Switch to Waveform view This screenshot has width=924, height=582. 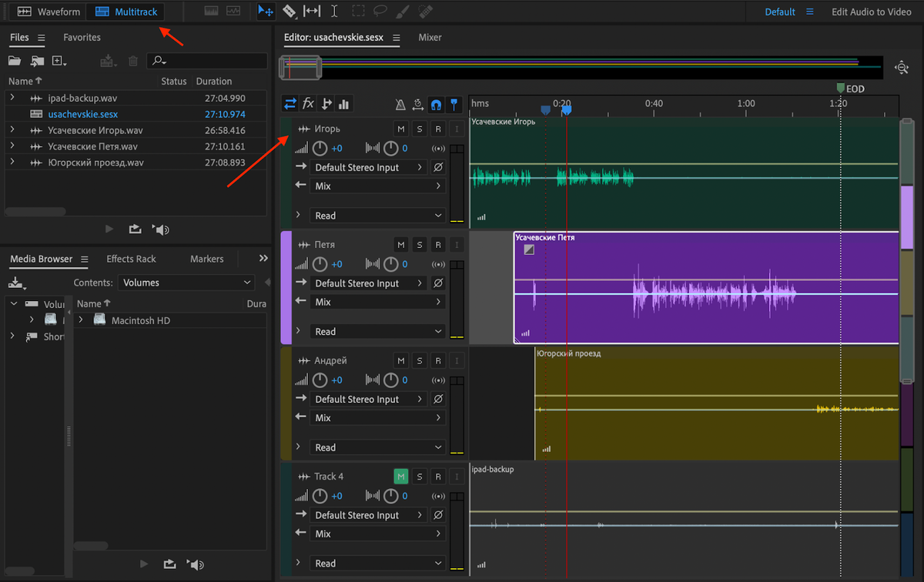49,12
